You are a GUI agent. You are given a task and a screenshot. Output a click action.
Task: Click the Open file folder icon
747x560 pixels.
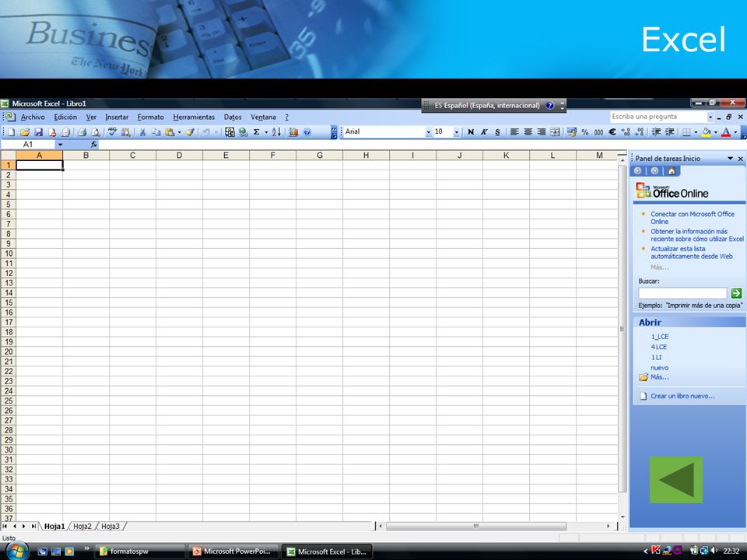point(25,132)
